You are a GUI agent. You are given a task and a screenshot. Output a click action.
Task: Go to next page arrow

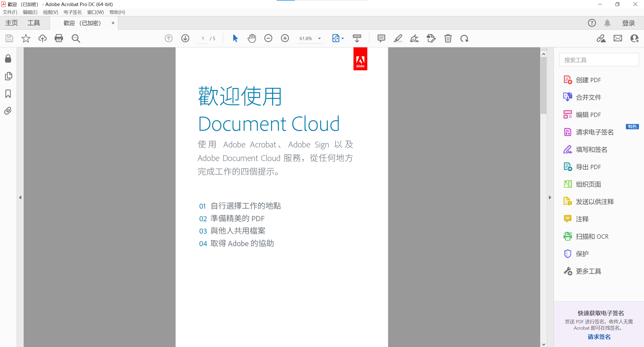[x=185, y=38]
